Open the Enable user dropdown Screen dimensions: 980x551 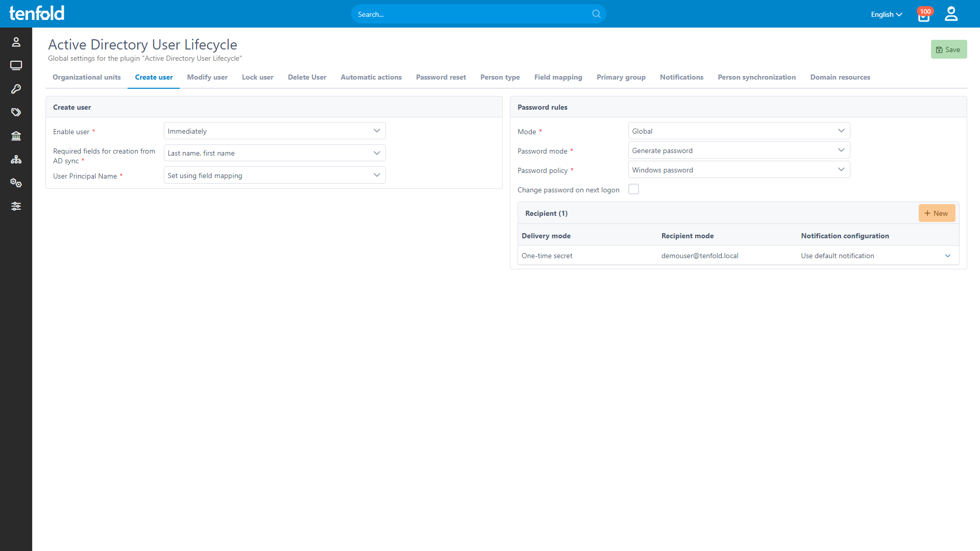pos(275,131)
